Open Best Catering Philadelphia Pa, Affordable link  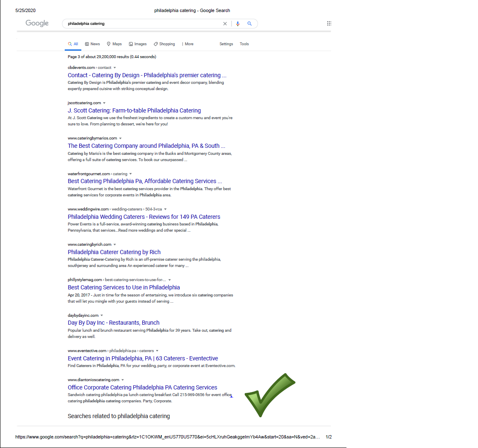pos(145,181)
